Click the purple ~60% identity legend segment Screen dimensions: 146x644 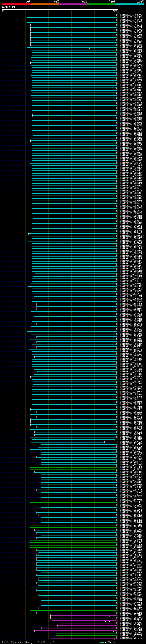[x=73, y=4]
